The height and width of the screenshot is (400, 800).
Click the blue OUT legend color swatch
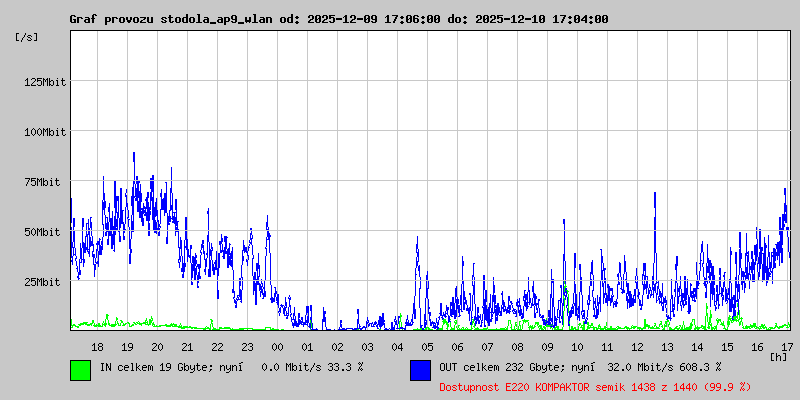click(420, 369)
